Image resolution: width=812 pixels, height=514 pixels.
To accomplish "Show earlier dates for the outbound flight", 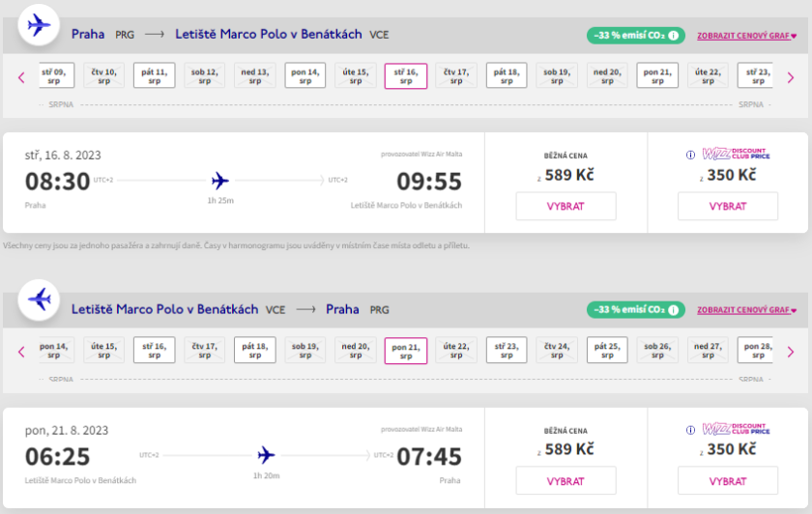I will (x=21, y=77).
